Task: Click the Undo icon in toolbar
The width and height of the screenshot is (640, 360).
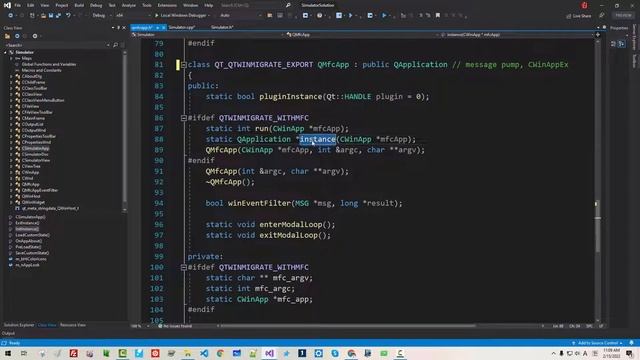Action: click(x=68, y=16)
